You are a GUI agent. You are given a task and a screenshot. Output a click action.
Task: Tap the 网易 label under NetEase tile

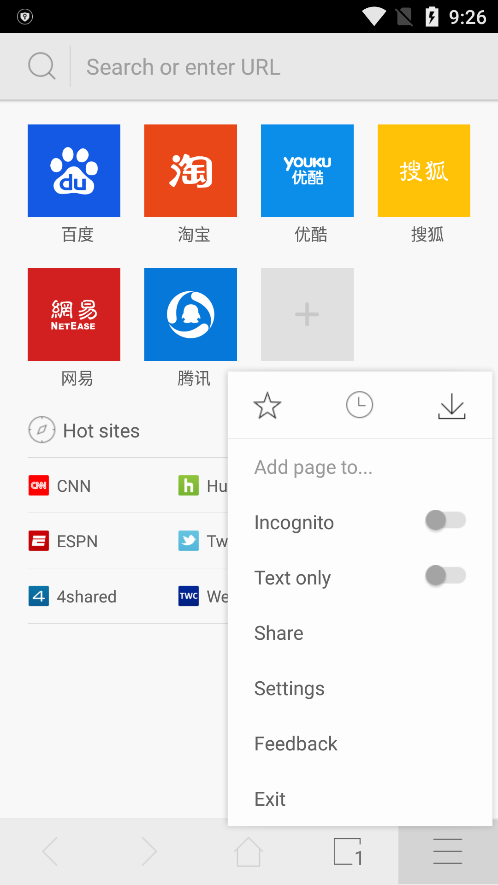coord(77,378)
